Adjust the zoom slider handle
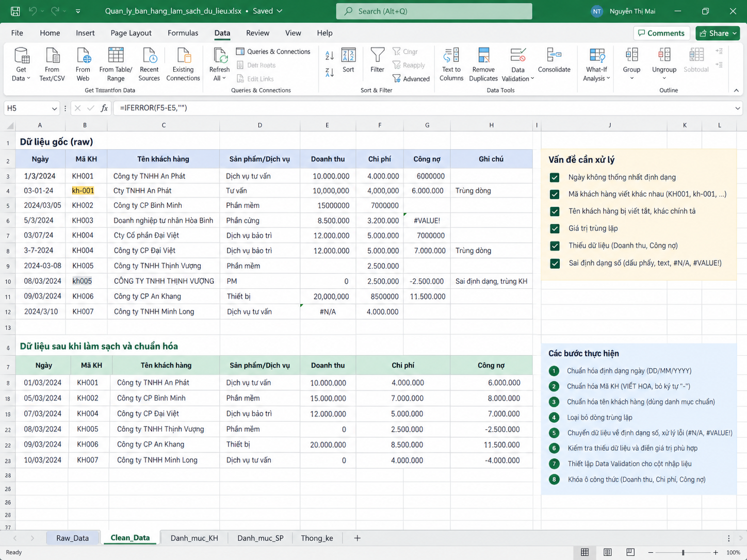Image resolution: width=747 pixels, height=560 pixels. pos(683,552)
